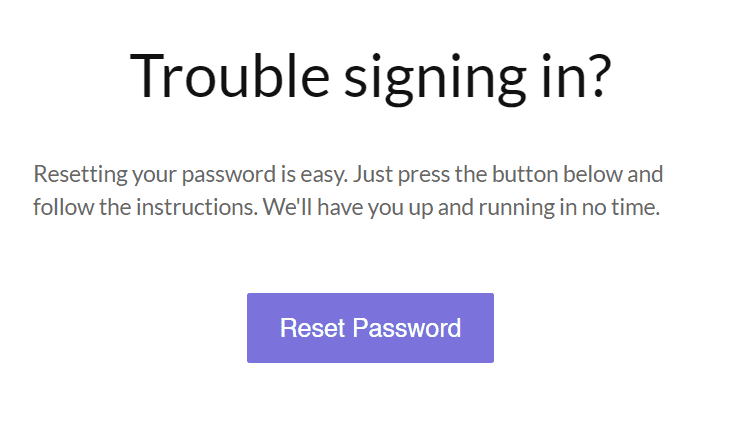Click the Reset Password button

(x=370, y=328)
